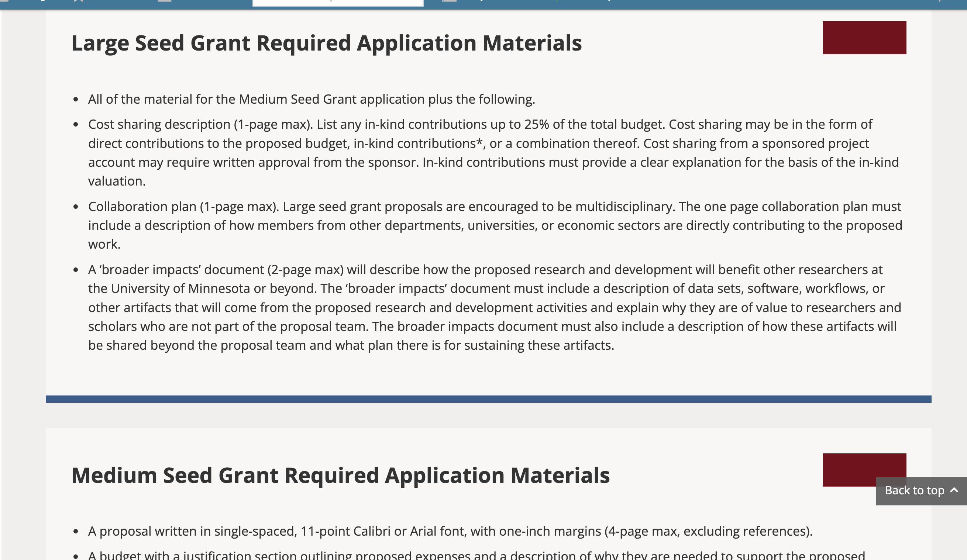Click the 'in-kind contributions*' asterisk phrase
967x560 pixels.
point(418,144)
